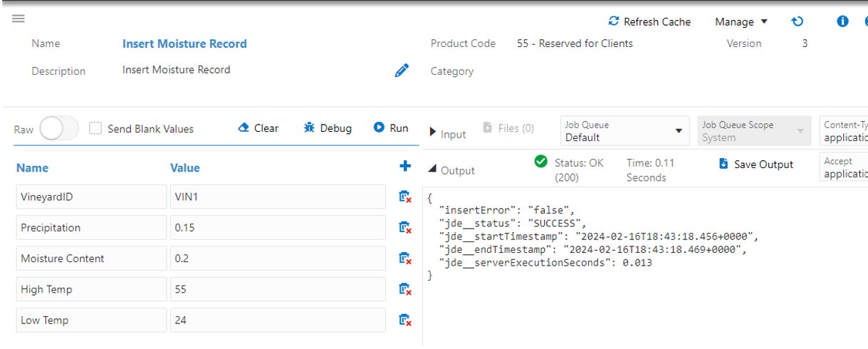Run the orchestration
Screen dimensions: 868x349
(x=391, y=128)
